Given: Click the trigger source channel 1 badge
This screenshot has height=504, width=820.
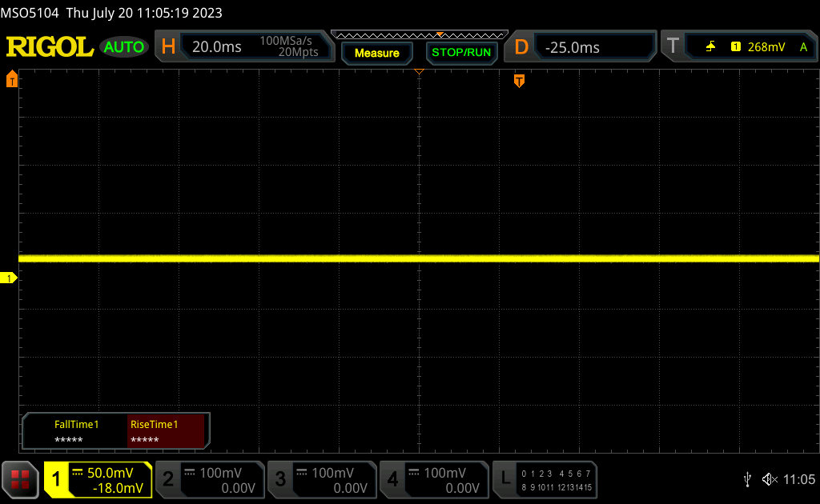Looking at the screenshot, I should 735,47.
